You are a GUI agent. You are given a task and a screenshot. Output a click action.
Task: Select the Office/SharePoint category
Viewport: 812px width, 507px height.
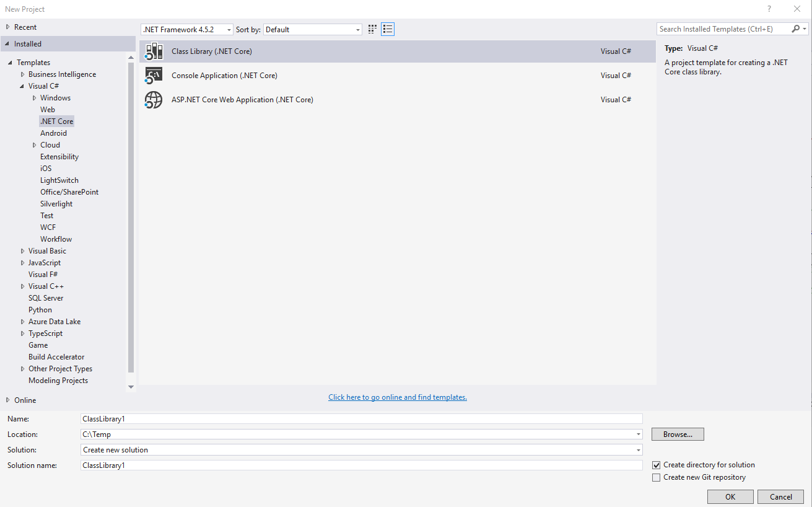tap(69, 192)
